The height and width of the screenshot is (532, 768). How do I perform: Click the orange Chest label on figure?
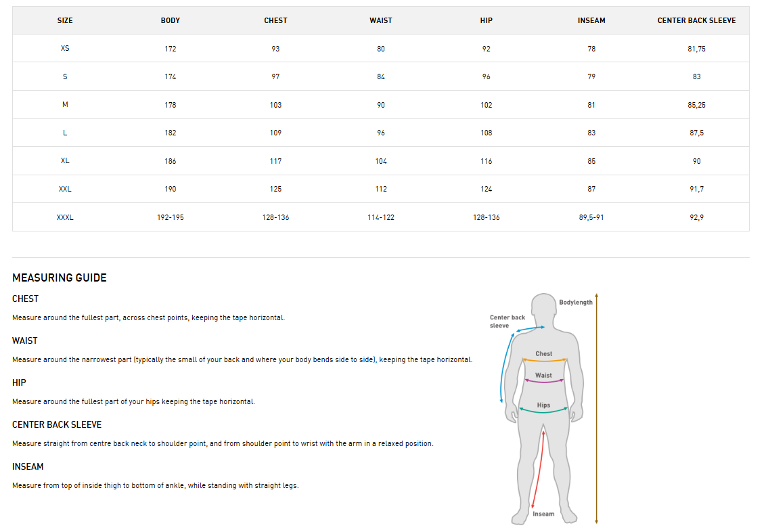[544, 353]
